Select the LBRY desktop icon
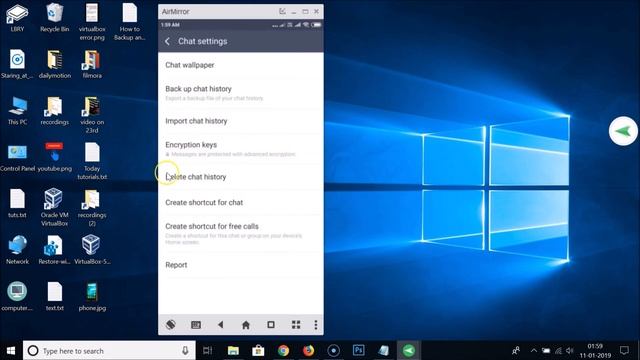The image size is (640, 360). (x=17, y=18)
